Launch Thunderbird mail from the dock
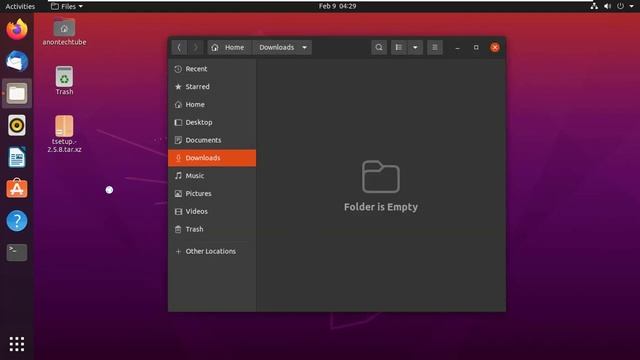Image resolution: width=640 pixels, height=360 pixels. (x=17, y=61)
